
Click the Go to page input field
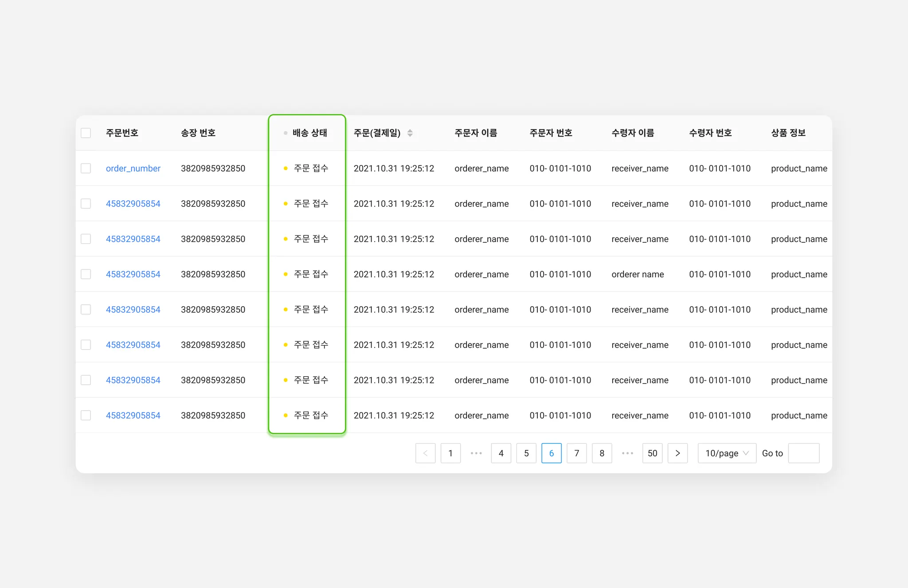pyautogui.click(x=803, y=453)
